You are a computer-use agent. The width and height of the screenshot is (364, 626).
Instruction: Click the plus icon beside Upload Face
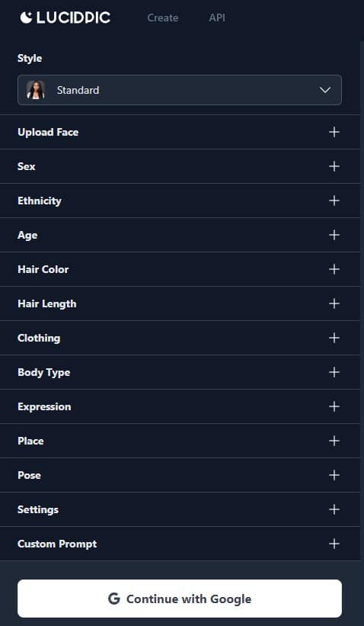point(334,132)
